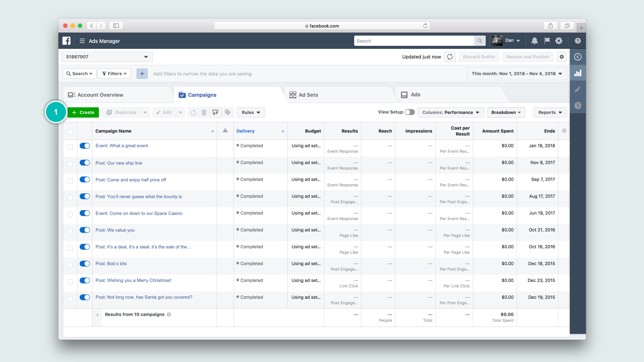
Task: Click the pencil edit icon in right sidebar
Action: [577, 89]
